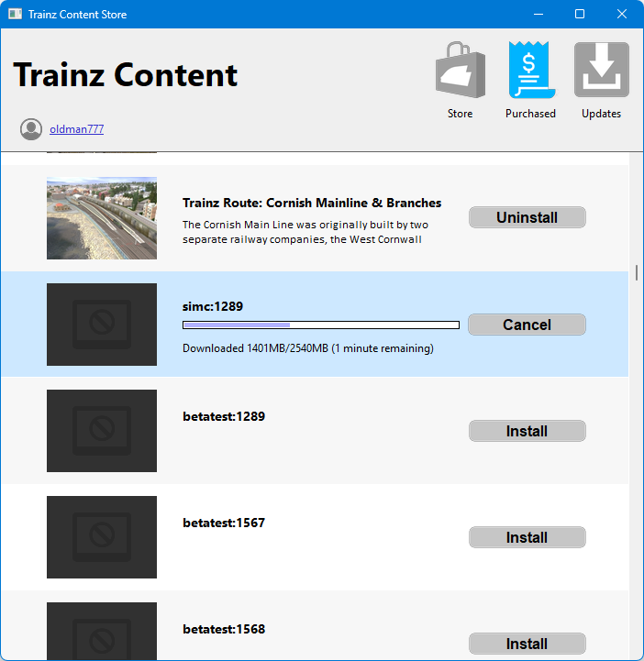Image resolution: width=644 pixels, height=661 pixels.
Task: Install betatest:1567
Action: click(527, 537)
